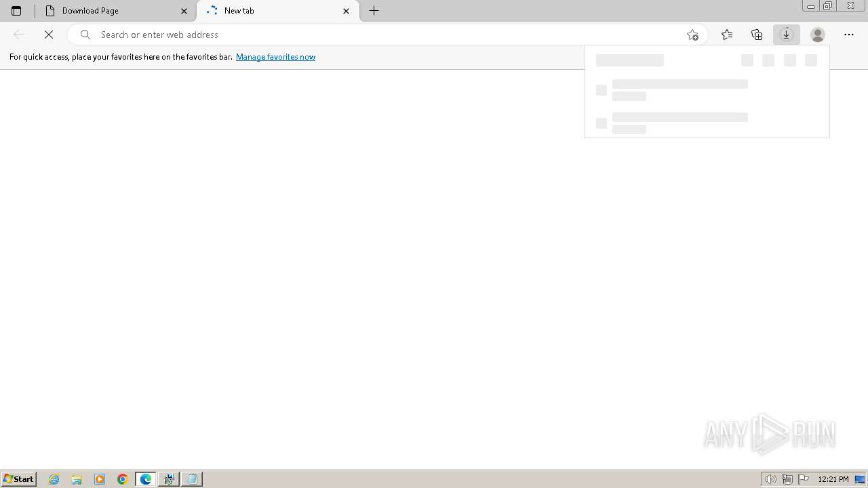The width and height of the screenshot is (868, 488).
Task: Open File Explorer folder on taskbar
Action: (x=77, y=479)
